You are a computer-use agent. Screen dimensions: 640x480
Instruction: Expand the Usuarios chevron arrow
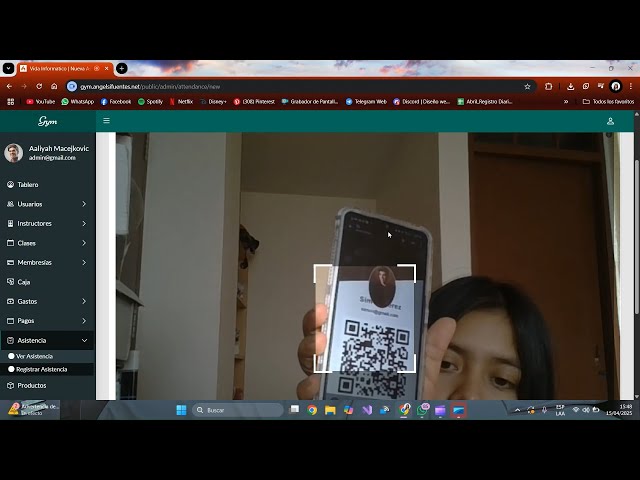click(84, 204)
